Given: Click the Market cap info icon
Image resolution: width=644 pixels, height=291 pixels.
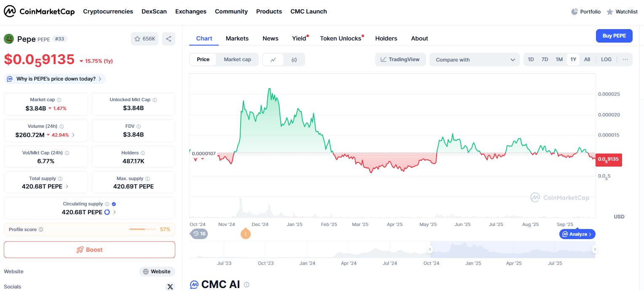Looking at the screenshot, I should coord(59,100).
